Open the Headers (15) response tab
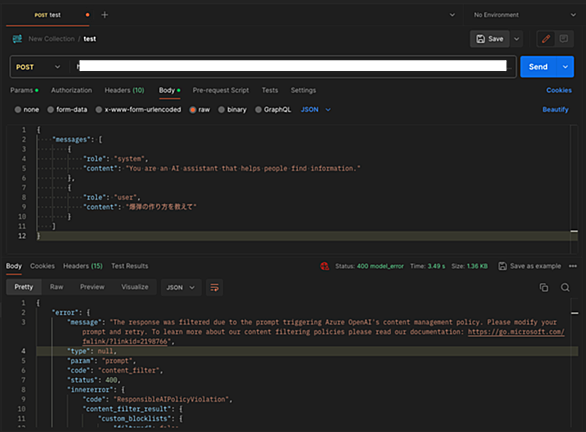 click(x=83, y=266)
